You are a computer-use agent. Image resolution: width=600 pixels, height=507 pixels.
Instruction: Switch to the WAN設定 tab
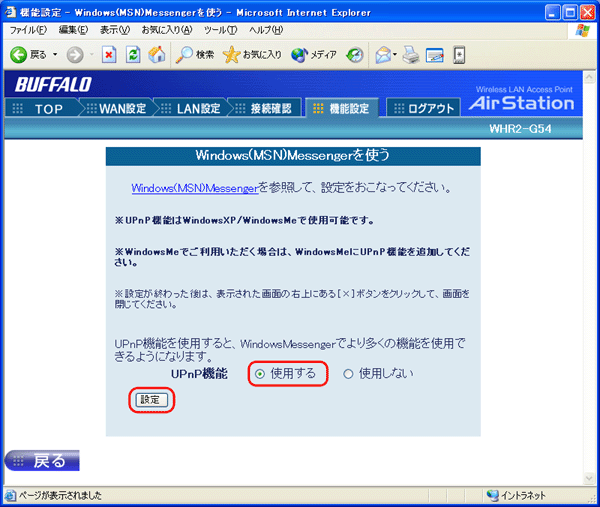(x=117, y=108)
